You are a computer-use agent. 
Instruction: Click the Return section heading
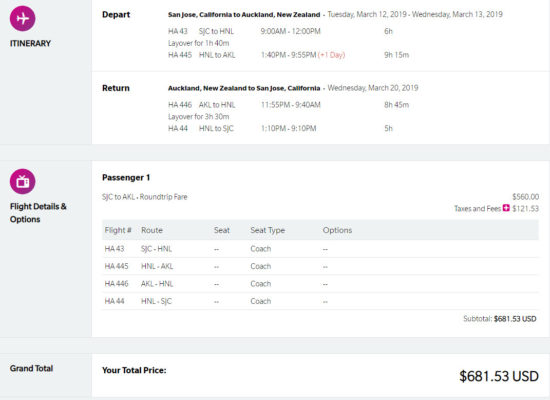tap(116, 88)
